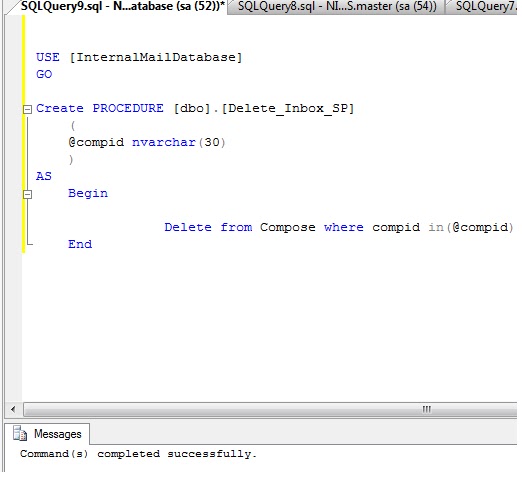Click the [InternalMailDatabase] text
Image resolution: width=522 pixels, height=478 pixels.
156,57
